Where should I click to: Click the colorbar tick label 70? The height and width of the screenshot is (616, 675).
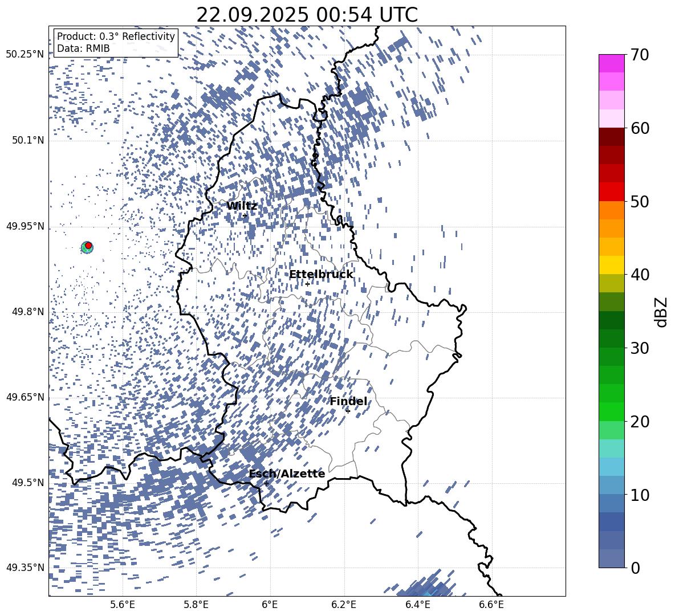pyautogui.click(x=640, y=55)
